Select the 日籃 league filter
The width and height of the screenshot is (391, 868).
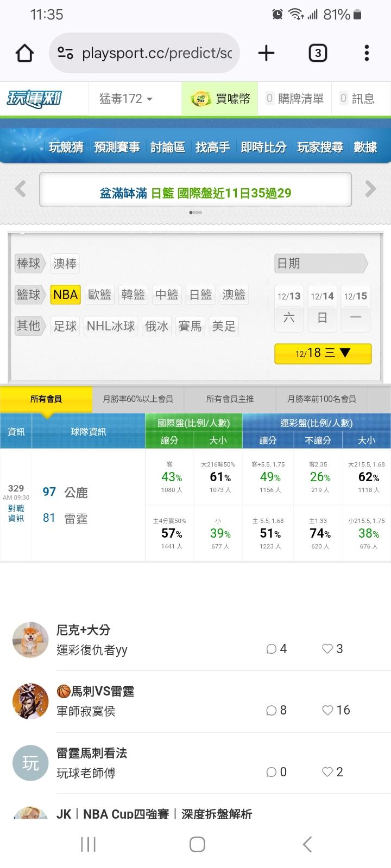click(x=200, y=295)
